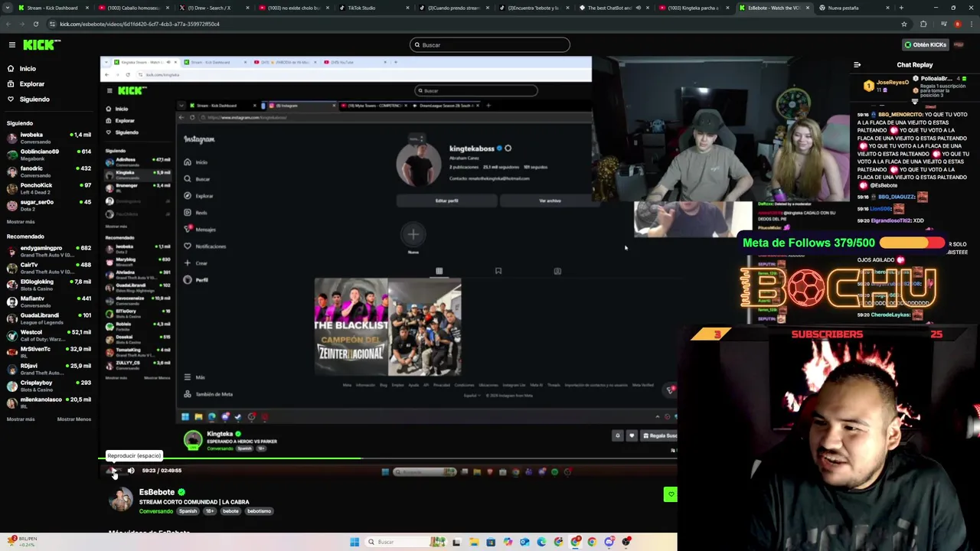The height and width of the screenshot is (551, 980).
Task: Mute the video with the volume icon
Action: point(131,471)
